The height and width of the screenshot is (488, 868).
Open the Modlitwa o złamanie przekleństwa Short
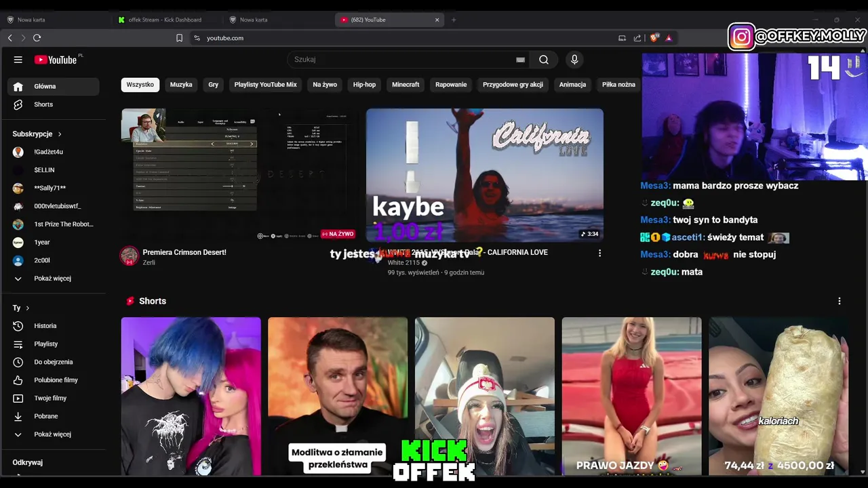pos(338,396)
